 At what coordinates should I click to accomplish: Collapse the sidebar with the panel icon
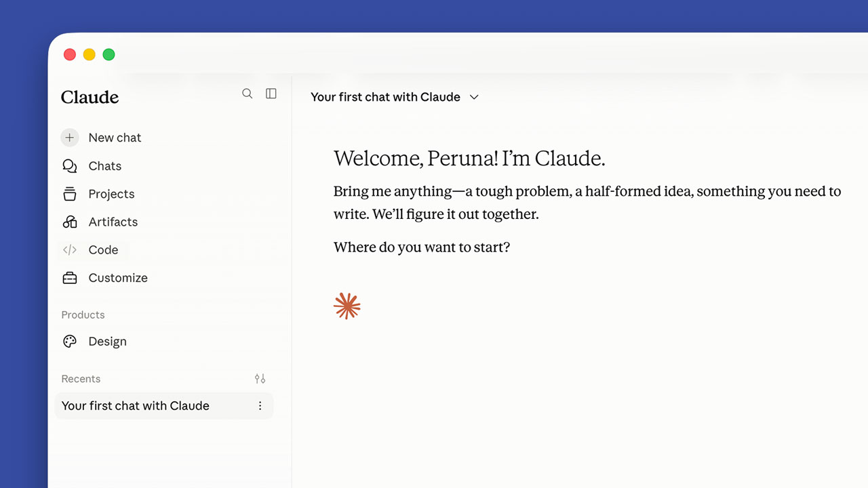pos(271,94)
